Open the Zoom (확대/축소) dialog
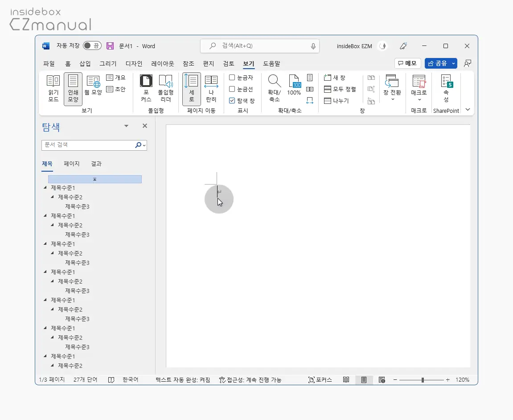Screen dimensions: 513x420 pyautogui.click(x=274, y=88)
